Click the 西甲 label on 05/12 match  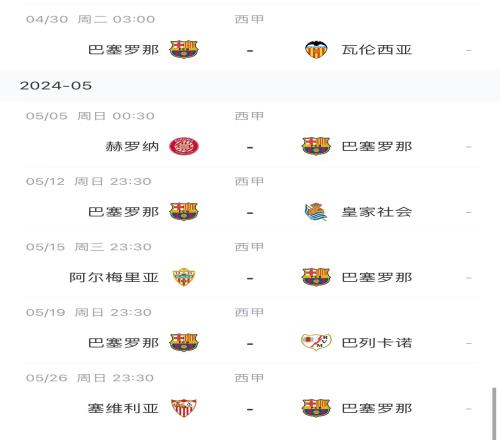click(249, 181)
